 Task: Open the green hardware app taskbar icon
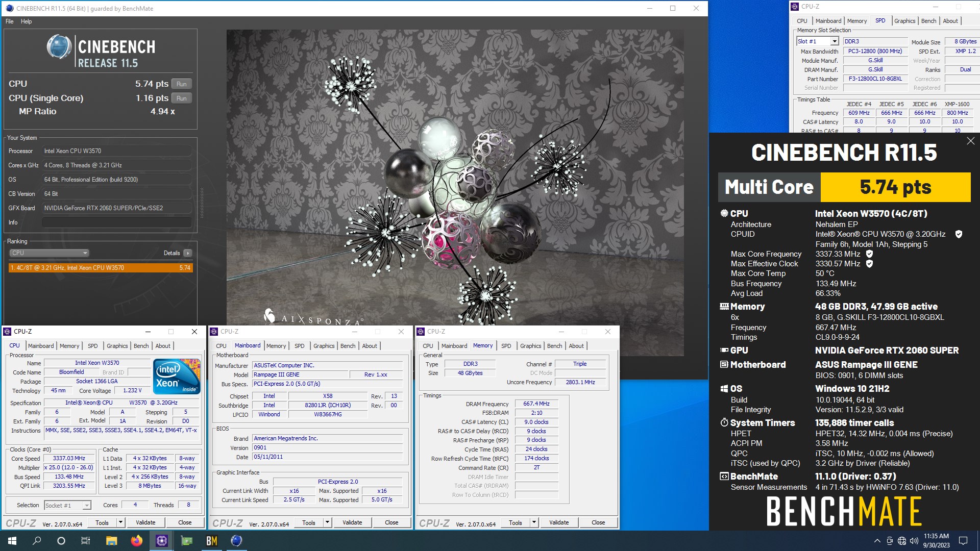click(186, 541)
